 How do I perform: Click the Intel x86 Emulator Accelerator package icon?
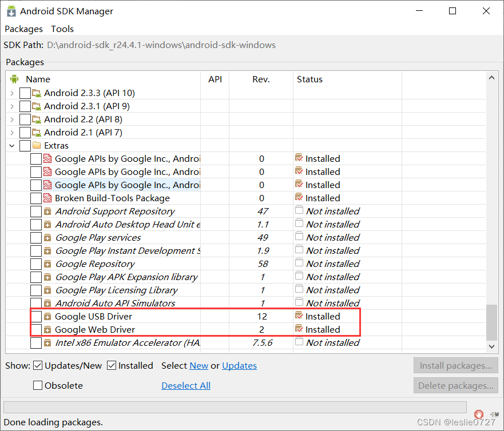click(47, 344)
